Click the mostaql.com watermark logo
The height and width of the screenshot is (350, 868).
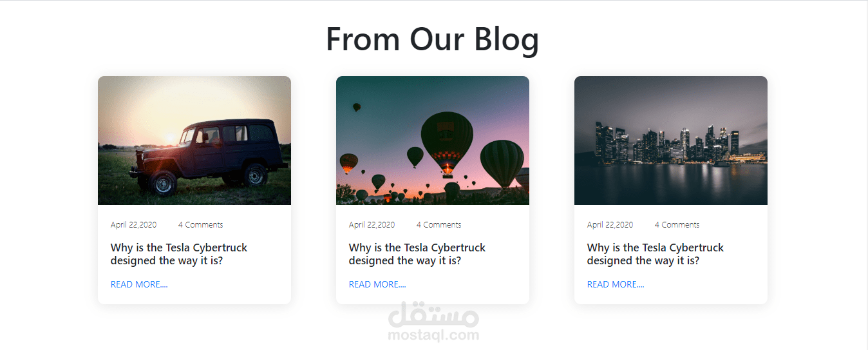click(x=434, y=321)
